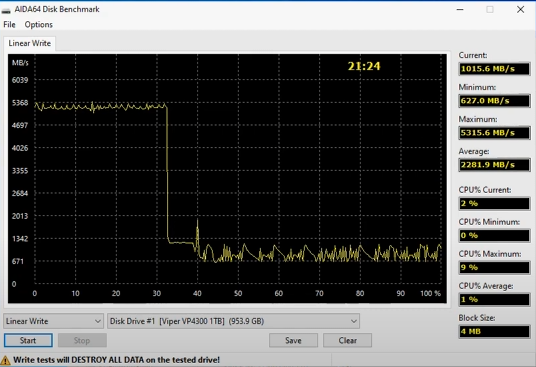
Task: Select the Linear Write tab
Action: pos(29,43)
